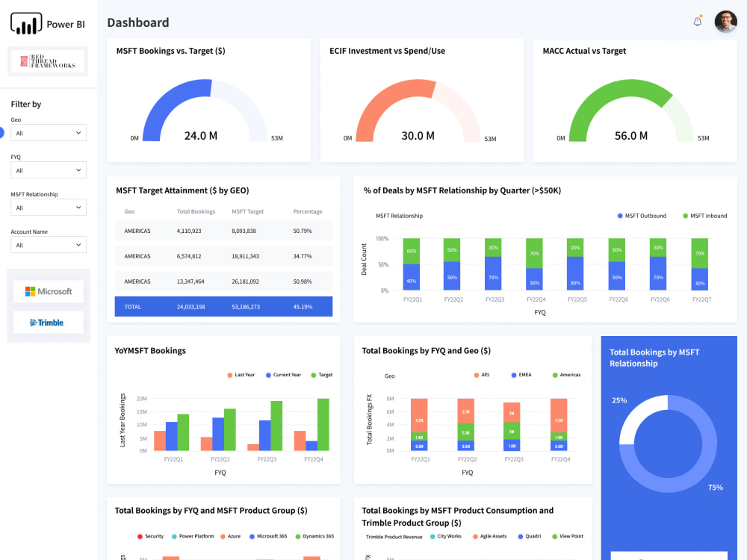Open the Account Name filter dropdown

tap(49, 245)
